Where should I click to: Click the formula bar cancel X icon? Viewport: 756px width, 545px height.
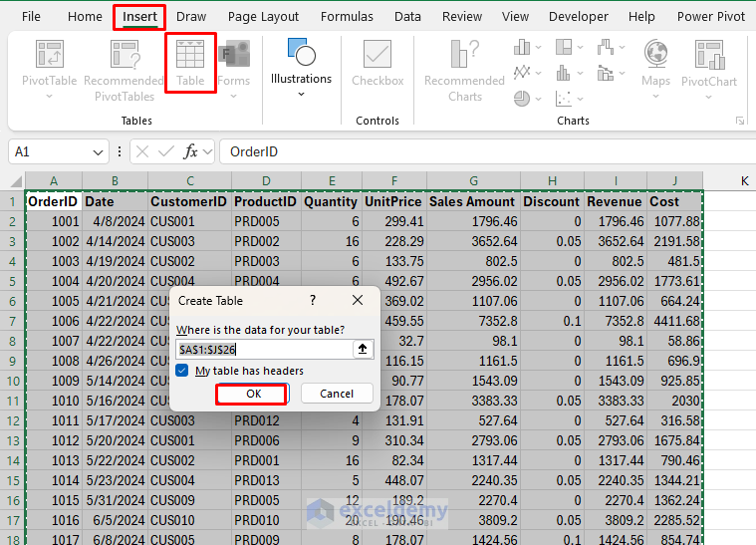(x=142, y=151)
